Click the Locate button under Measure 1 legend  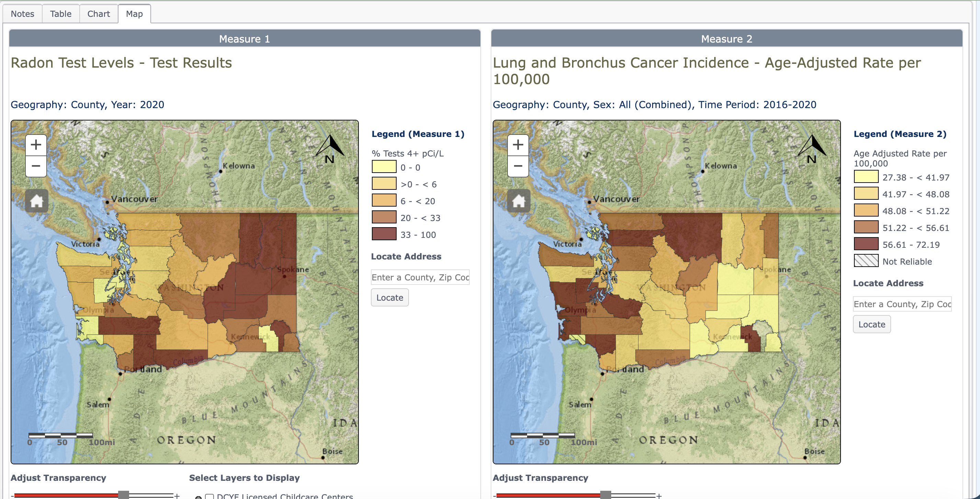click(x=390, y=298)
